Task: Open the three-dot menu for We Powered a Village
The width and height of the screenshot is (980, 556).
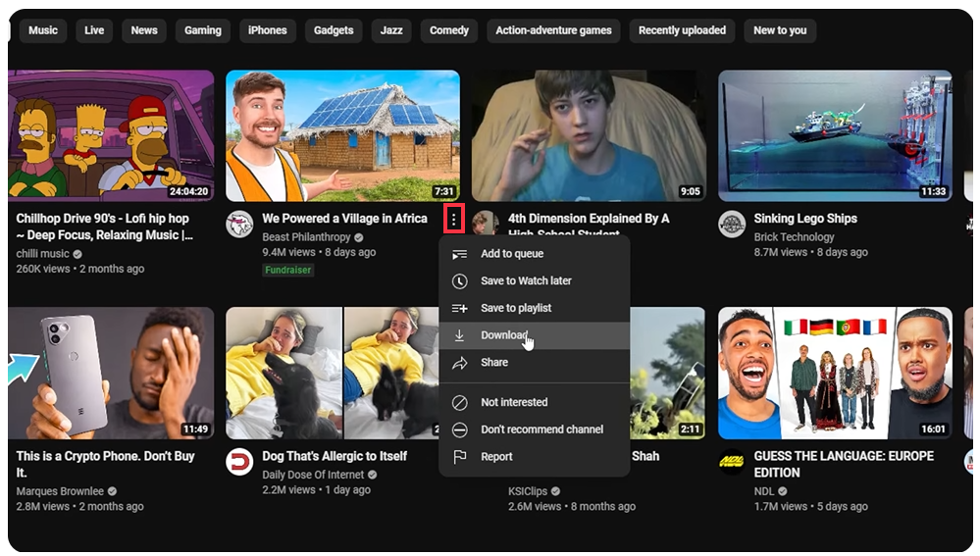Action: (454, 220)
